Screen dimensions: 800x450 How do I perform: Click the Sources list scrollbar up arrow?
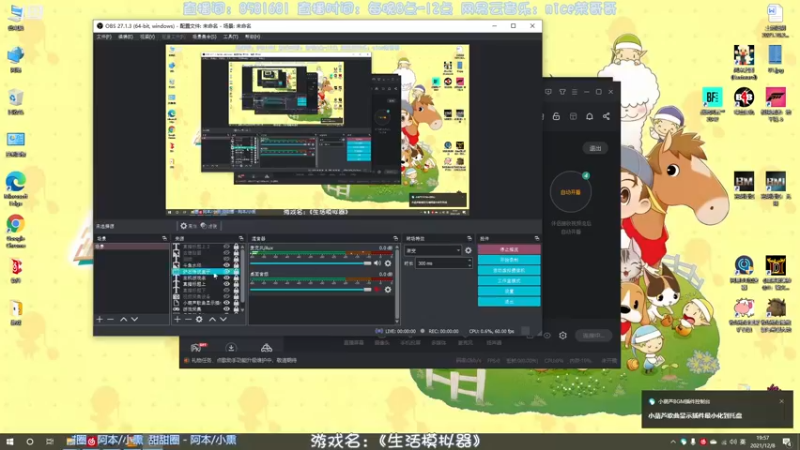tap(242, 247)
